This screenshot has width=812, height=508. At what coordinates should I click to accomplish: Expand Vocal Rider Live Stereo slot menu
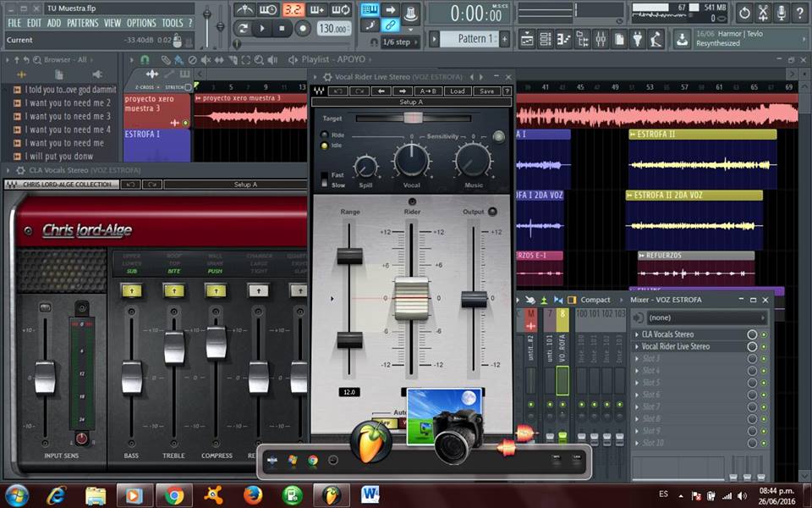pyautogui.click(x=637, y=346)
